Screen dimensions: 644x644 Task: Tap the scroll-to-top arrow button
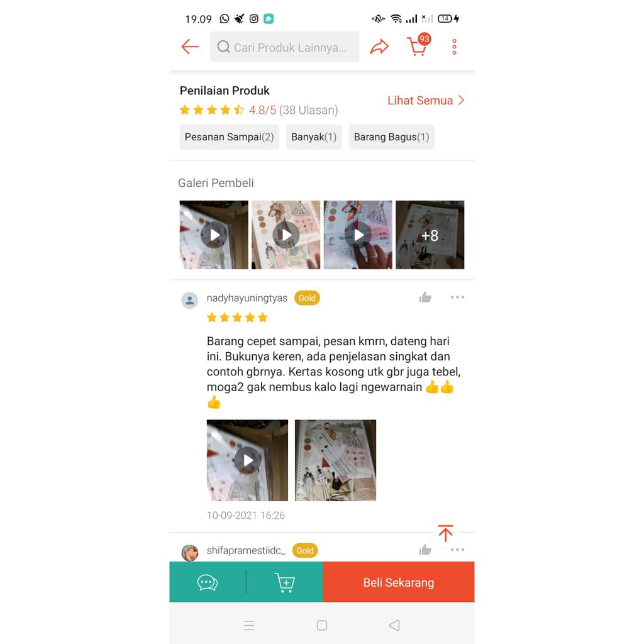tap(446, 533)
